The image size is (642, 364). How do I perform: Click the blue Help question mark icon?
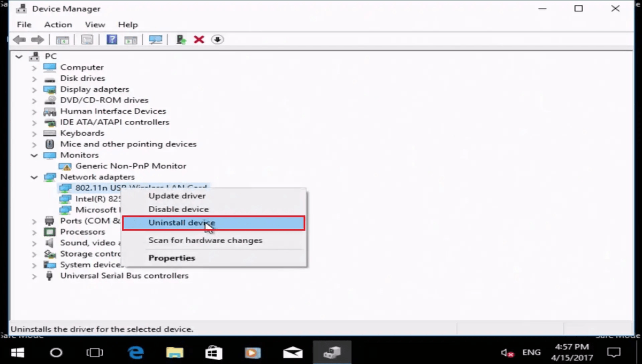coord(112,40)
